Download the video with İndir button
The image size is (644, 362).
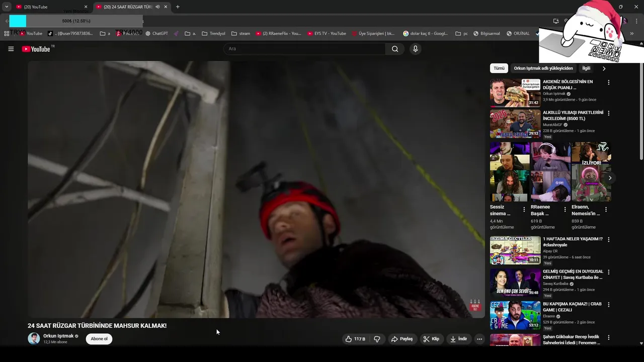(x=458, y=339)
